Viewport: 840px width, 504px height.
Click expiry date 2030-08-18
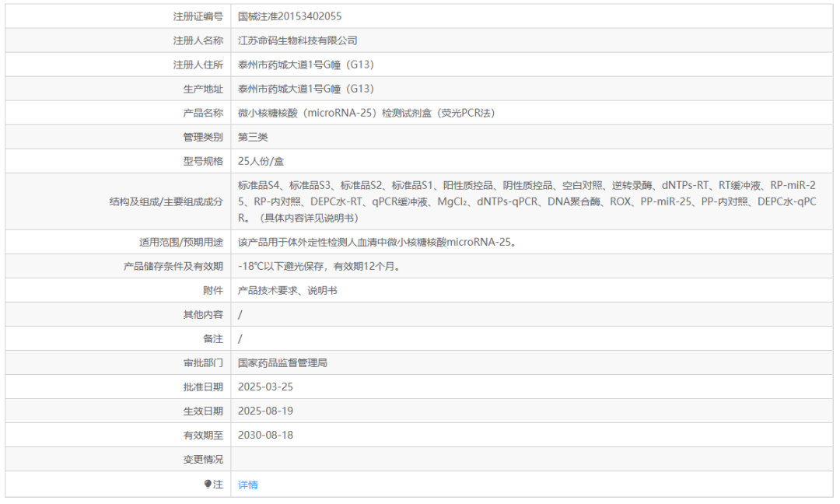coord(265,435)
